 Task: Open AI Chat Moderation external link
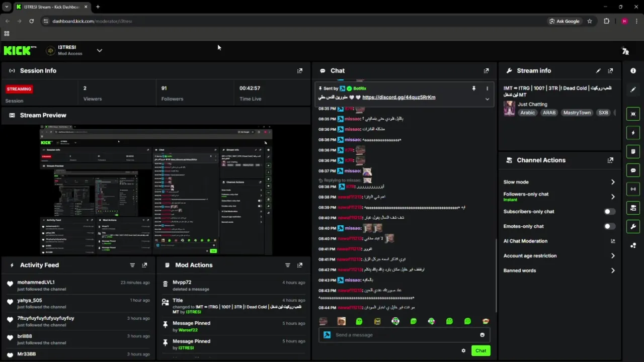click(613, 241)
